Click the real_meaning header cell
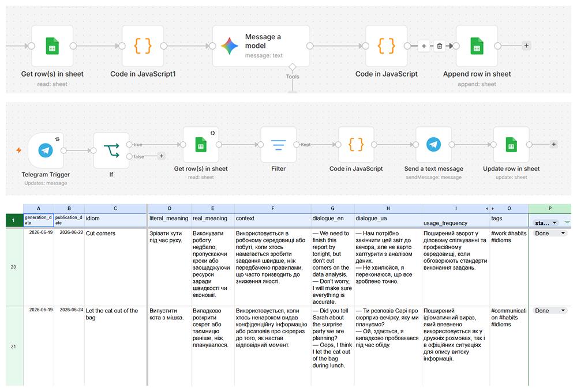Image resolution: width=577 pixels, height=392 pixels. (213, 220)
